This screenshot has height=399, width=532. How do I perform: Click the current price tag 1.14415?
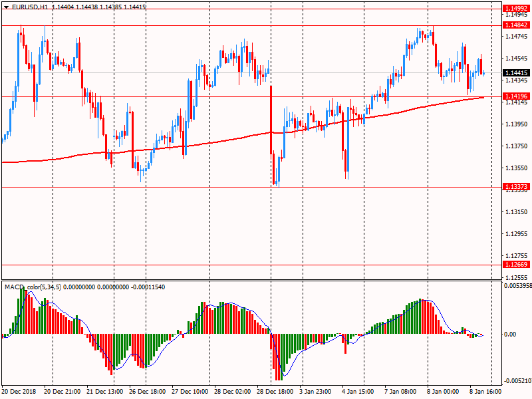click(x=516, y=72)
